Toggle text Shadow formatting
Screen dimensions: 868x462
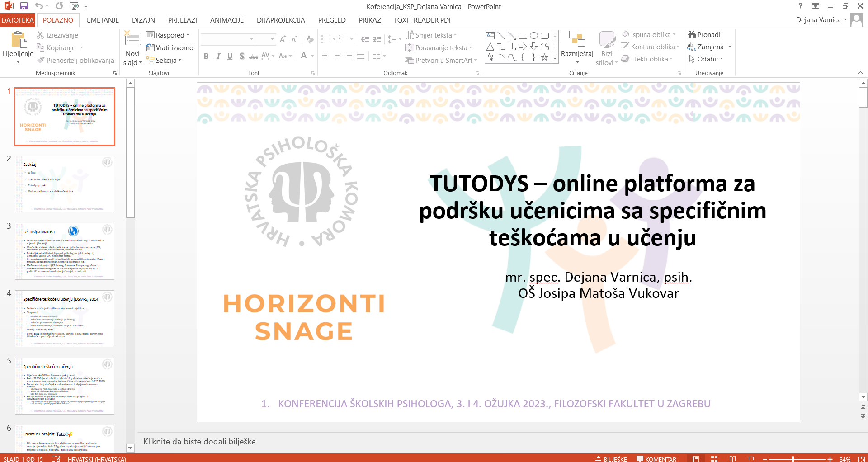point(242,56)
